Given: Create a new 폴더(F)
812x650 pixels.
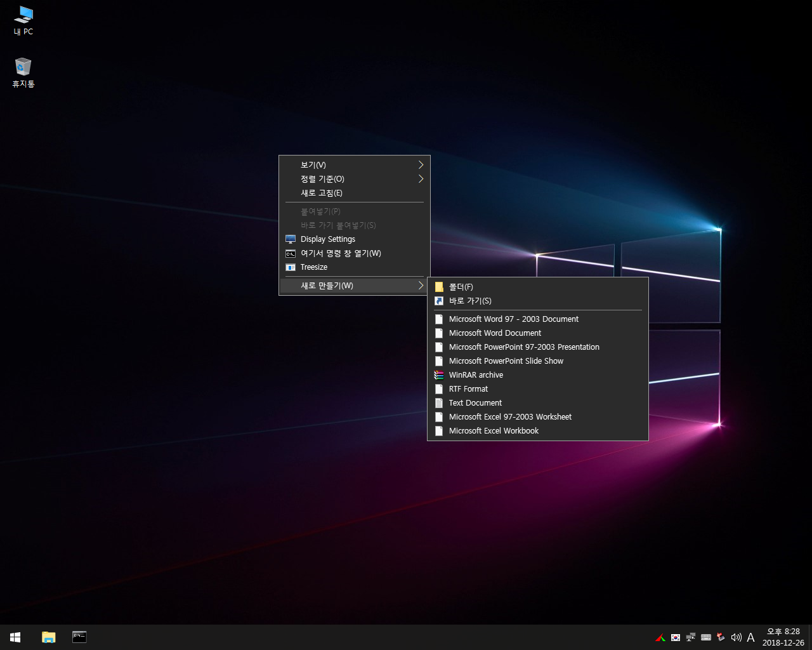Looking at the screenshot, I should [x=538, y=287].
